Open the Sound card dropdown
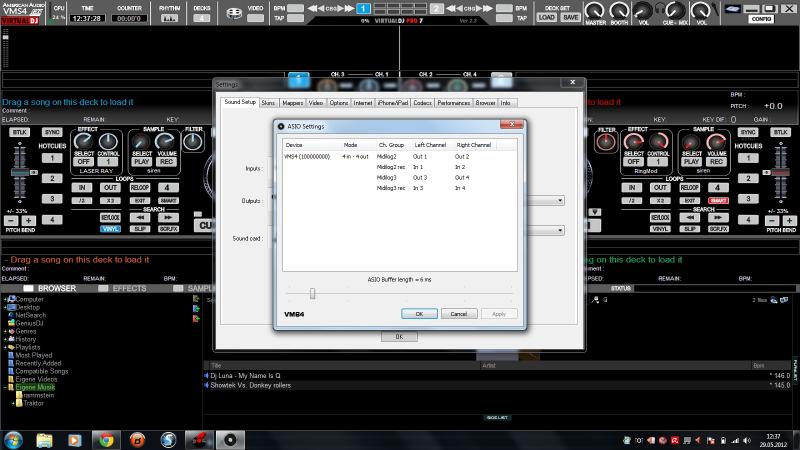Viewport: 800px width, 450px height. (560, 231)
